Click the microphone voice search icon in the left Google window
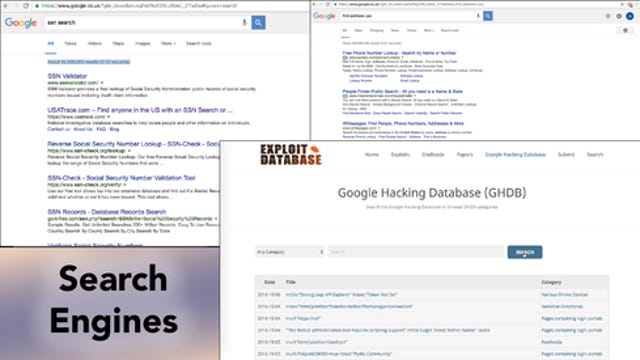Viewport: 640px width, 360px height. point(244,22)
